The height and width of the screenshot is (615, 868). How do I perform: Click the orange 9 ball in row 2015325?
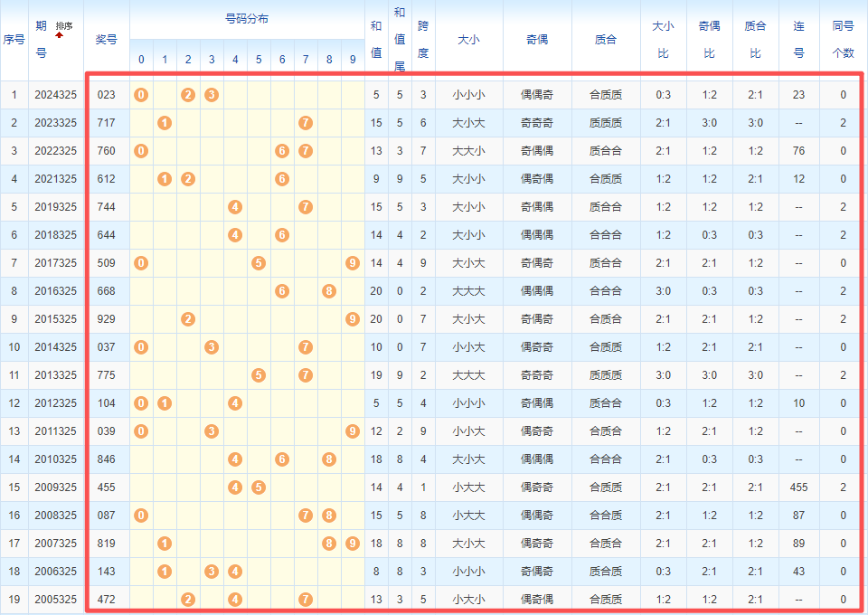(x=353, y=319)
